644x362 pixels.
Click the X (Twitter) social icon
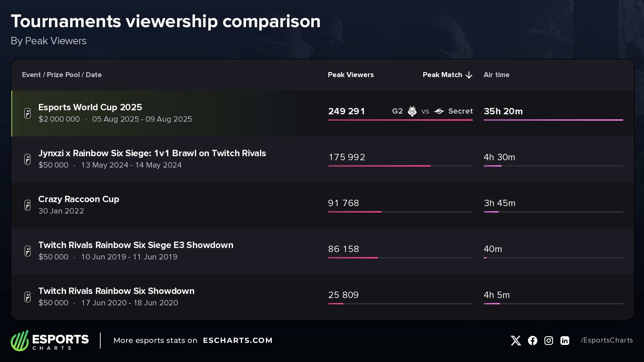click(x=516, y=341)
